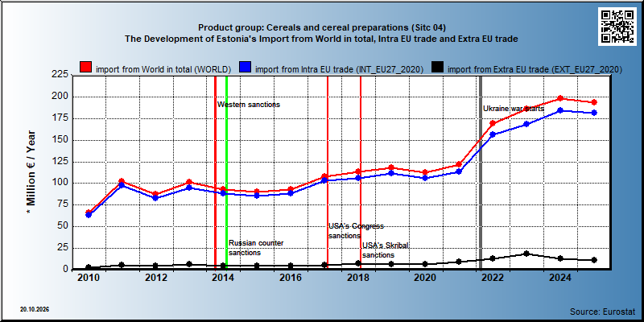Click the red 2022 World data point
This screenshot has width=644, height=322.
(x=493, y=123)
